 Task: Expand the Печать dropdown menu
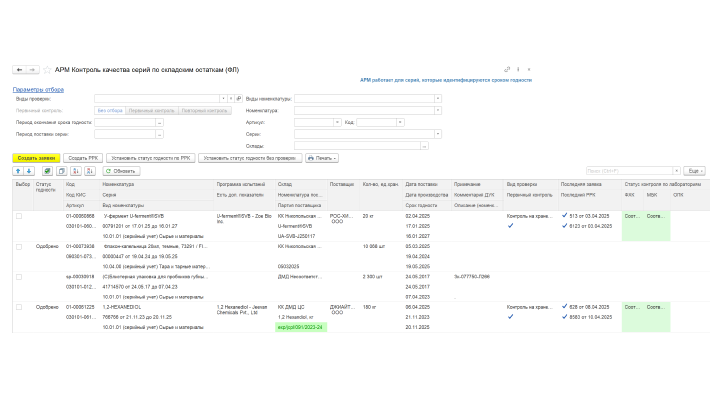click(x=324, y=158)
